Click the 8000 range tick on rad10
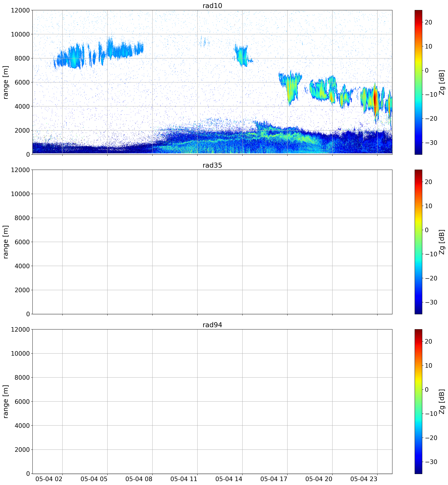448x485 pixels. click(22, 58)
